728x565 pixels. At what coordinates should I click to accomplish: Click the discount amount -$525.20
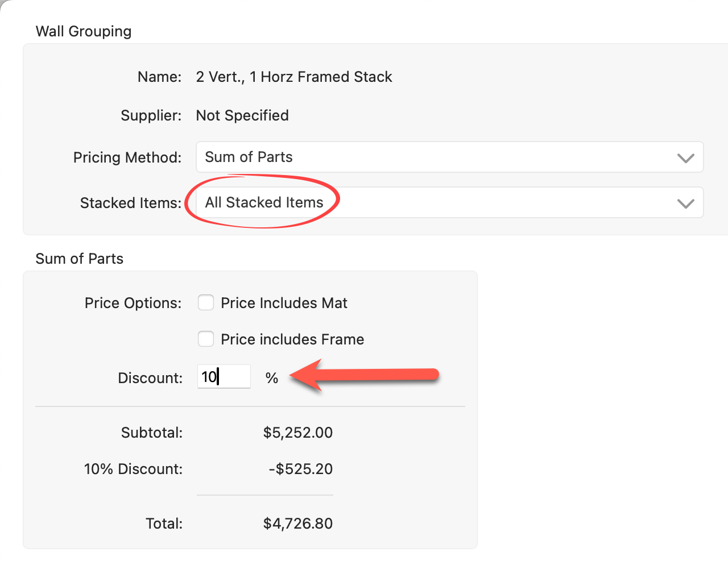[301, 469]
